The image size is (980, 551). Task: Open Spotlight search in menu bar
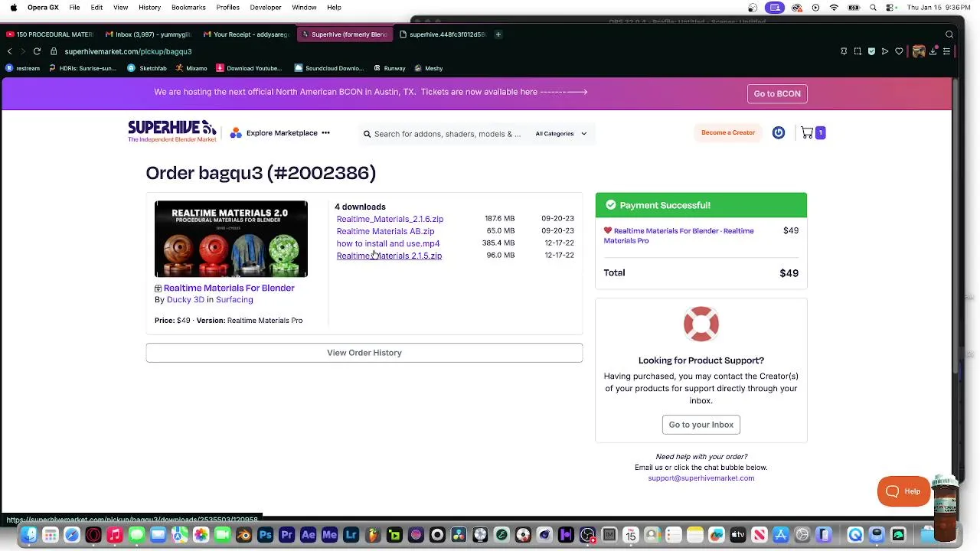[x=873, y=8]
